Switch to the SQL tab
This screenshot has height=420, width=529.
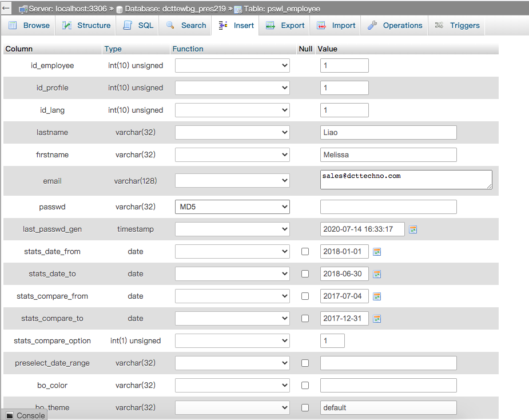coord(138,25)
